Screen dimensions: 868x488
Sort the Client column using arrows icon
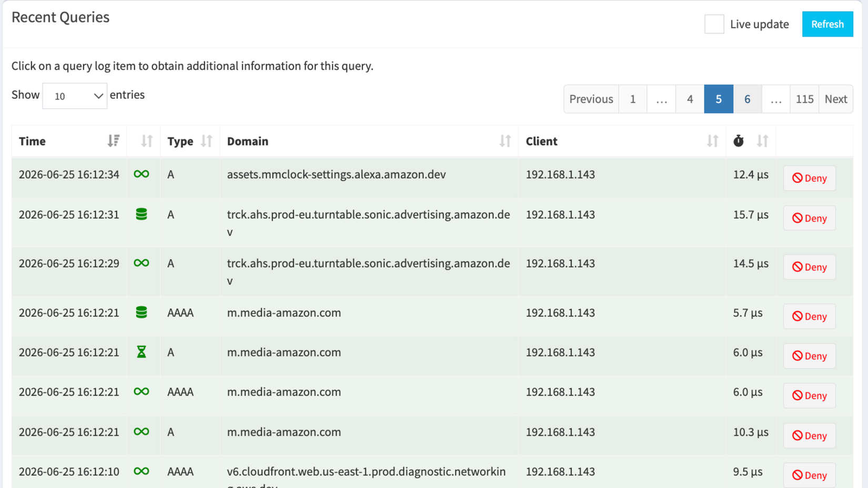[712, 141]
